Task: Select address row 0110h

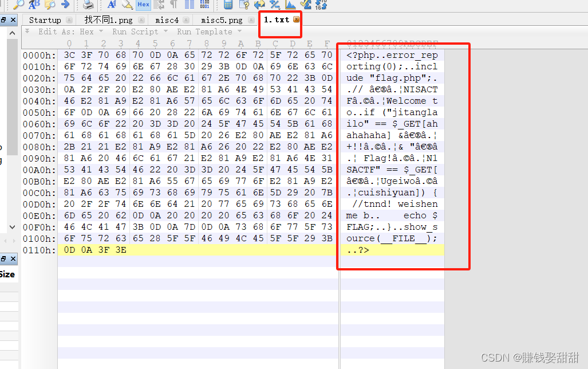Action: click(39, 250)
